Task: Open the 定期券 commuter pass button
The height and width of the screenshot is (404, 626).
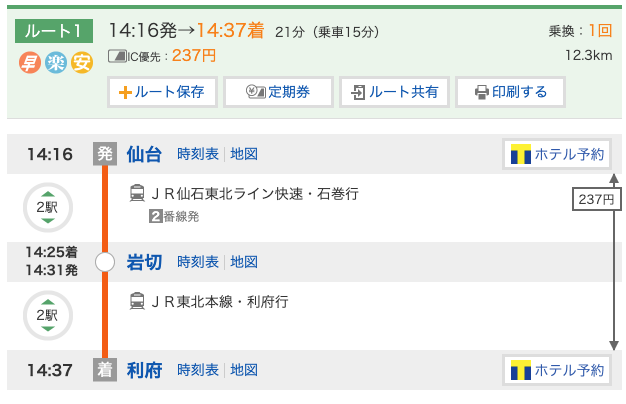Action: pyautogui.click(x=278, y=92)
